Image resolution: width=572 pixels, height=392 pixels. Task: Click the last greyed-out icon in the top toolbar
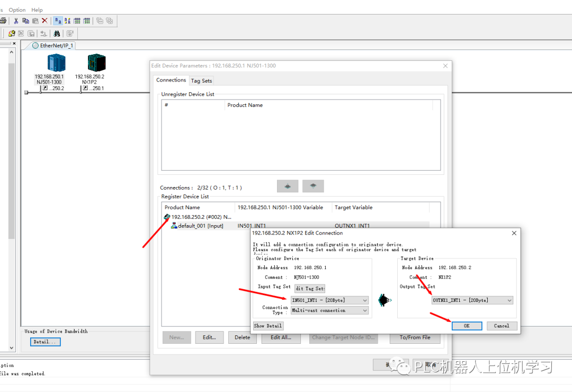110,21
